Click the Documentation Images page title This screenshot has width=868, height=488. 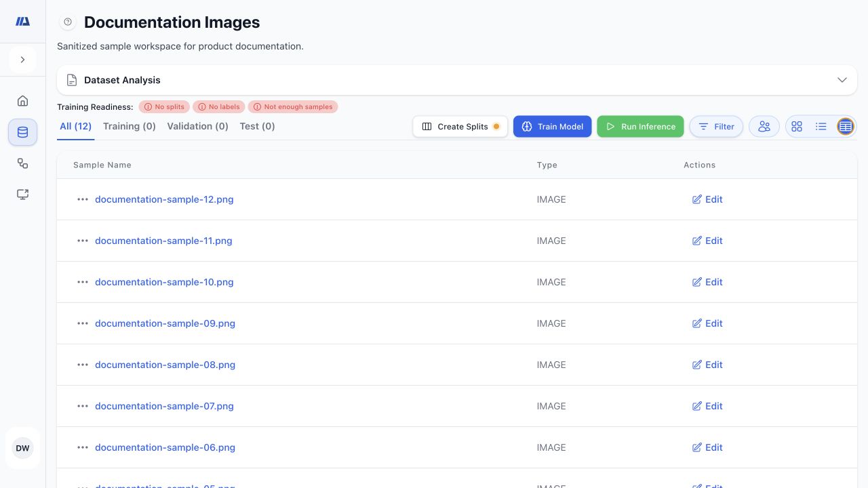(x=172, y=22)
